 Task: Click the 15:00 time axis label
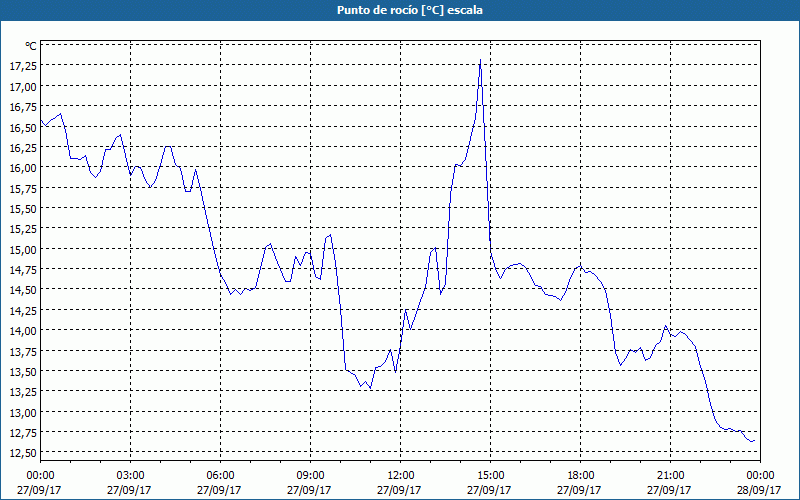pos(490,476)
